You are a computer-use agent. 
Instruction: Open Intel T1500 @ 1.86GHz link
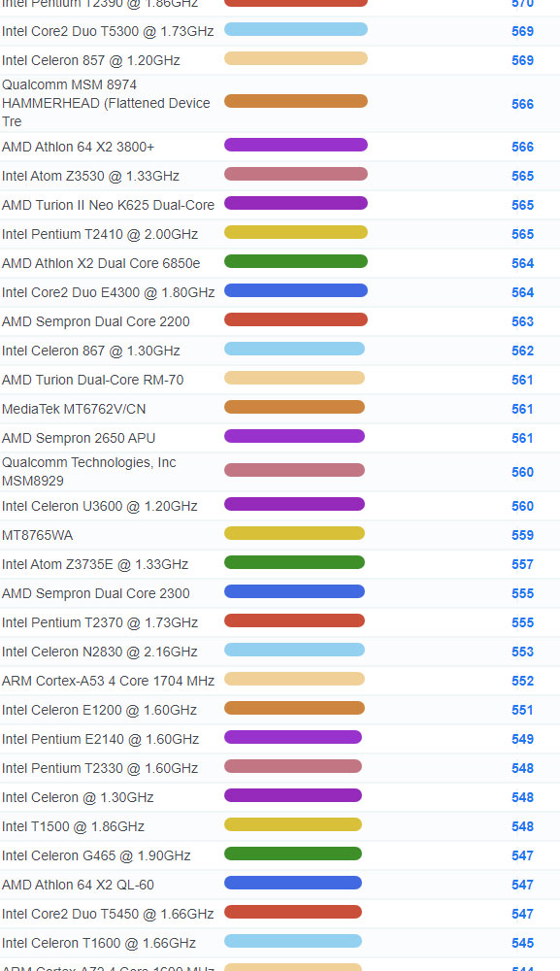pyautogui.click(x=73, y=826)
